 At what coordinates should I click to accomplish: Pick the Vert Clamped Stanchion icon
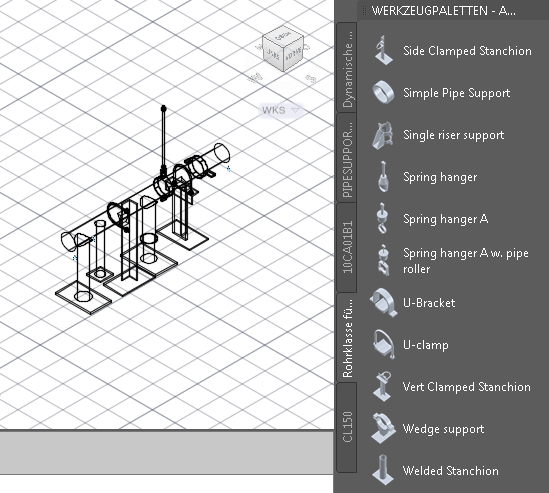click(382, 387)
